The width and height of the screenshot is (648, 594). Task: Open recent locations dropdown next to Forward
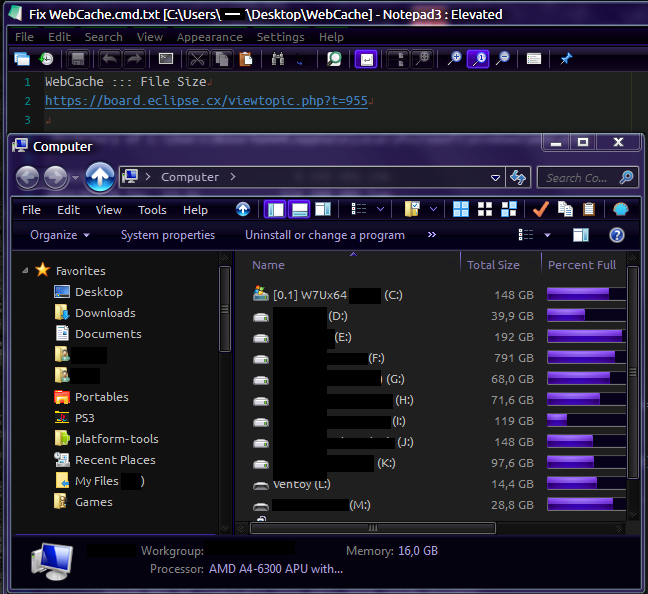[75, 178]
